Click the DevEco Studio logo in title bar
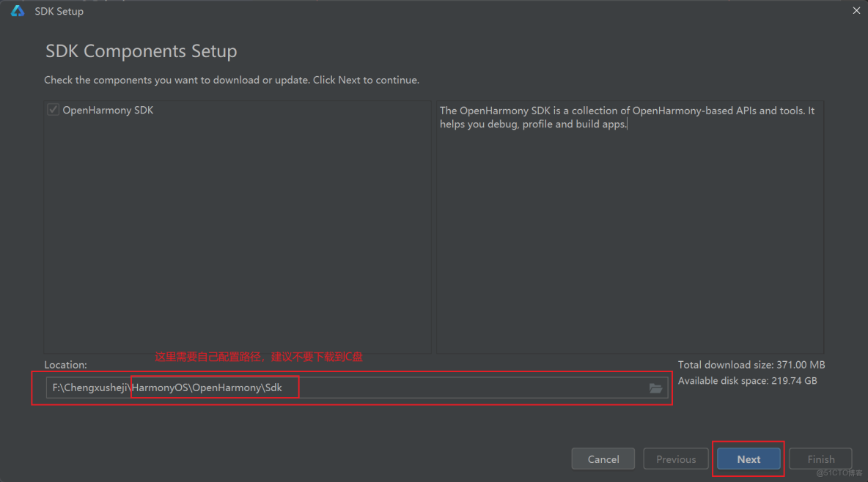This screenshot has height=482, width=868. (x=18, y=11)
